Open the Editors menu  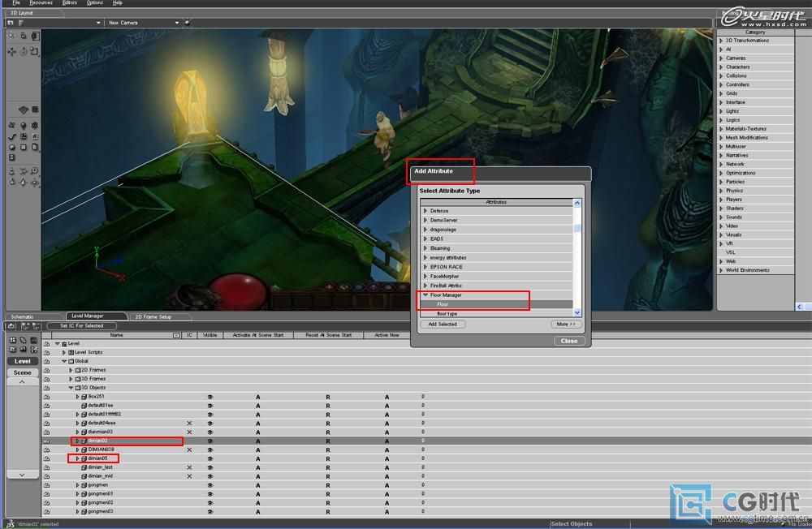pos(69,2)
